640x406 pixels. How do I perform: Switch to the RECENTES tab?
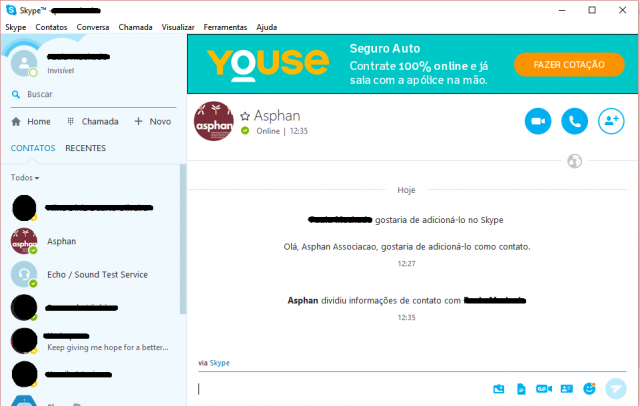pyautogui.click(x=85, y=148)
